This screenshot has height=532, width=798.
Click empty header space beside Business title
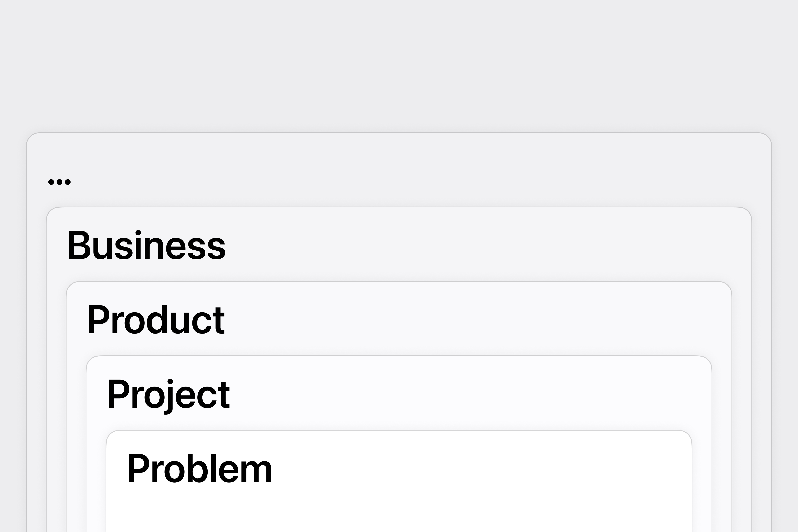(475, 245)
